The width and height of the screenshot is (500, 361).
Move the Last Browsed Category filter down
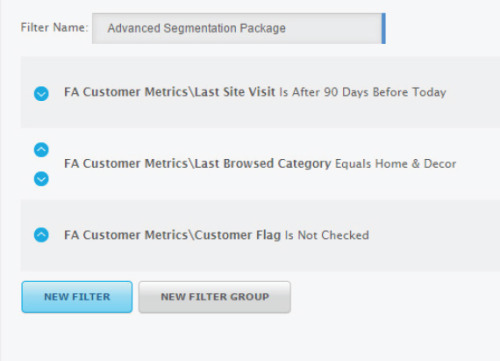click(41, 179)
